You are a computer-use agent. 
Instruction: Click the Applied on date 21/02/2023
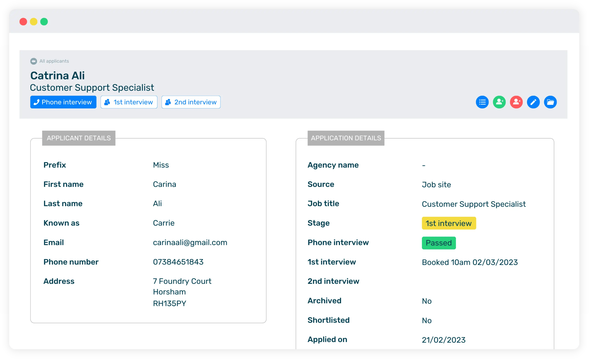click(444, 340)
